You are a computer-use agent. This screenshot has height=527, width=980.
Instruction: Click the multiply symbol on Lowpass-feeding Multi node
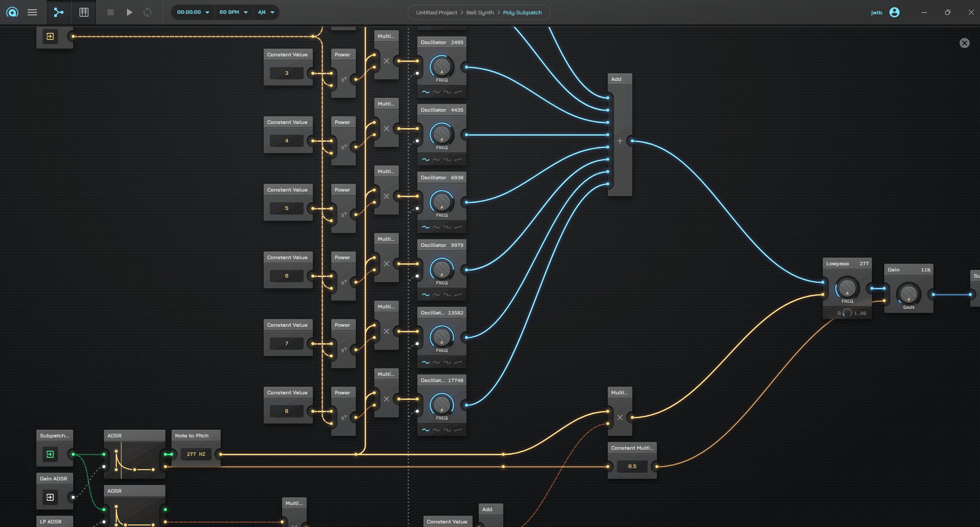[x=620, y=417]
